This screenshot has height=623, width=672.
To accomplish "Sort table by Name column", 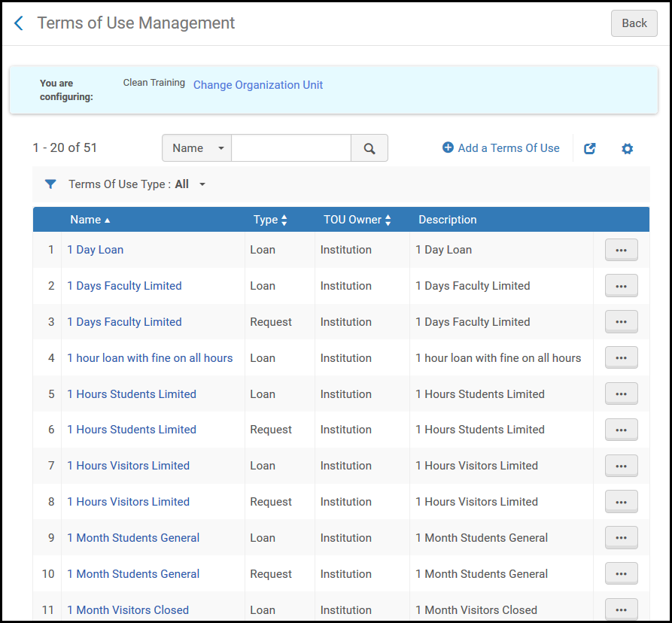I will [x=90, y=220].
